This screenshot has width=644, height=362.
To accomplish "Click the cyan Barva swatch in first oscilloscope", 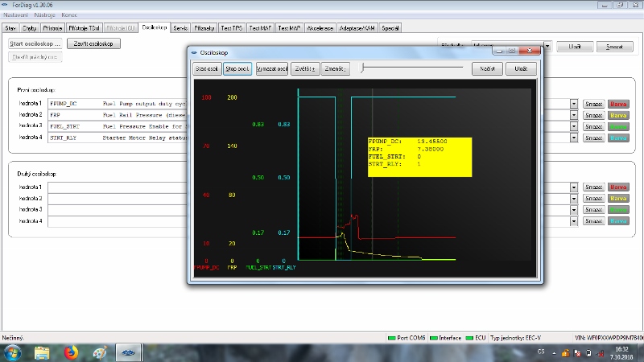I will tap(618, 138).
